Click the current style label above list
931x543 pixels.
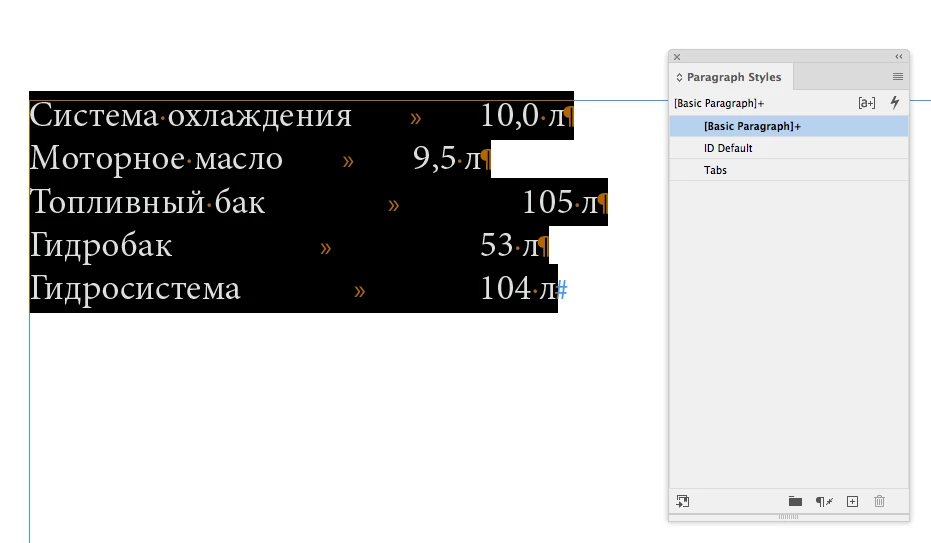pos(719,103)
